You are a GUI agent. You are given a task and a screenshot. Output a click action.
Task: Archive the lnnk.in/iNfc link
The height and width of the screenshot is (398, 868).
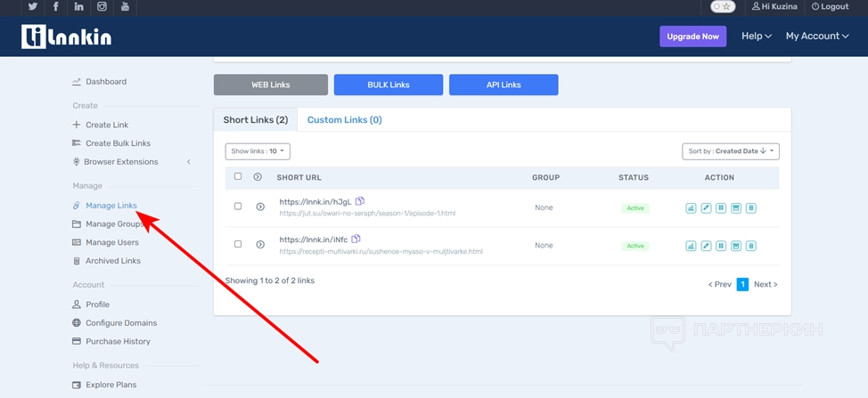[736, 246]
